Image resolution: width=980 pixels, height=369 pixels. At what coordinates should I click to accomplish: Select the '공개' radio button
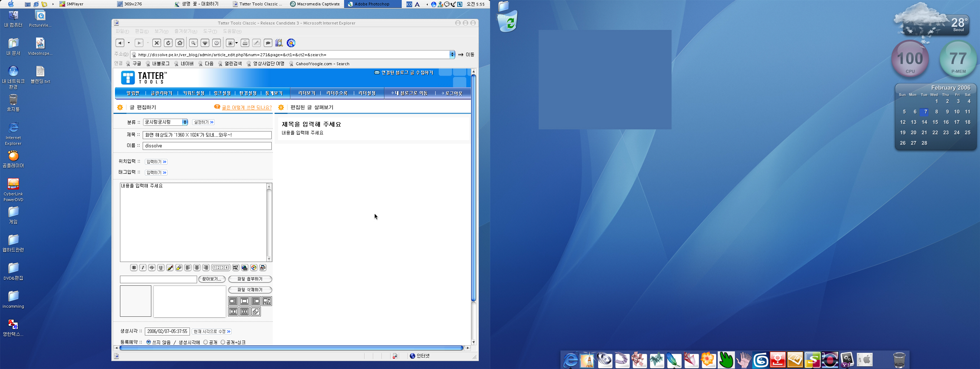pyautogui.click(x=205, y=342)
